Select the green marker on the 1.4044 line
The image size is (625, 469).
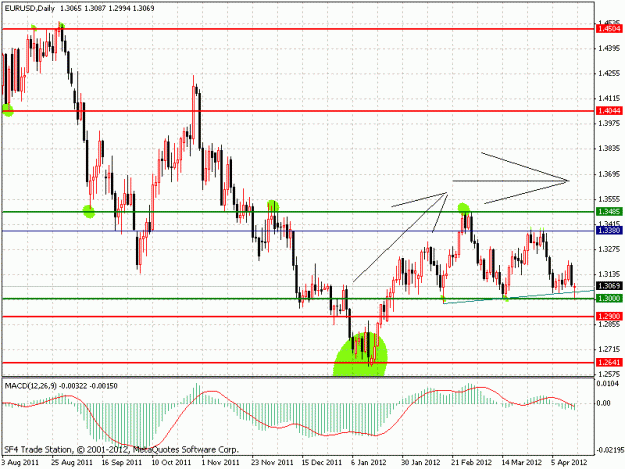pyautogui.click(x=8, y=110)
